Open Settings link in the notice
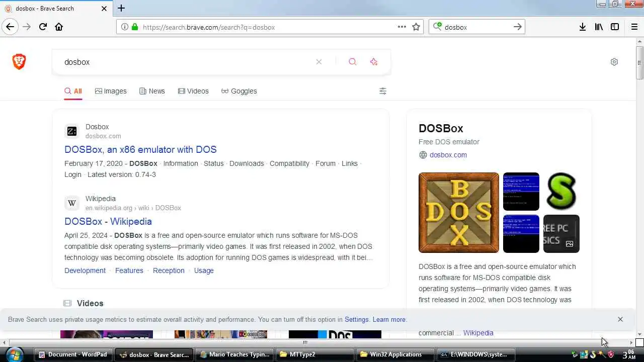The height and width of the screenshot is (362, 644). (357, 319)
